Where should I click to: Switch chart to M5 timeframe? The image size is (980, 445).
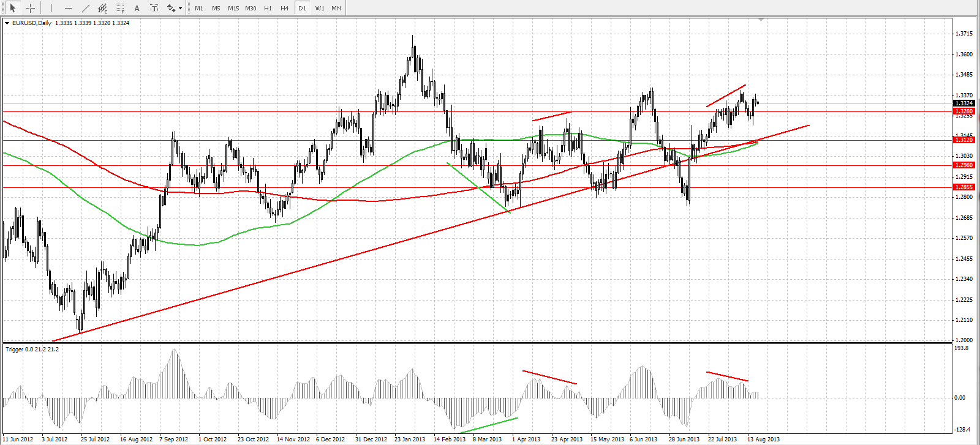pos(216,8)
